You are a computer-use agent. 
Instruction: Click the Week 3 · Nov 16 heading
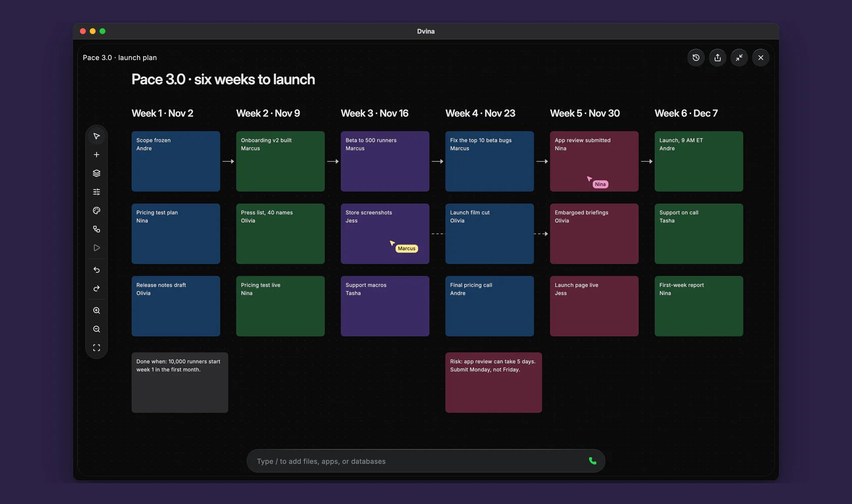[x=375, y=113]
